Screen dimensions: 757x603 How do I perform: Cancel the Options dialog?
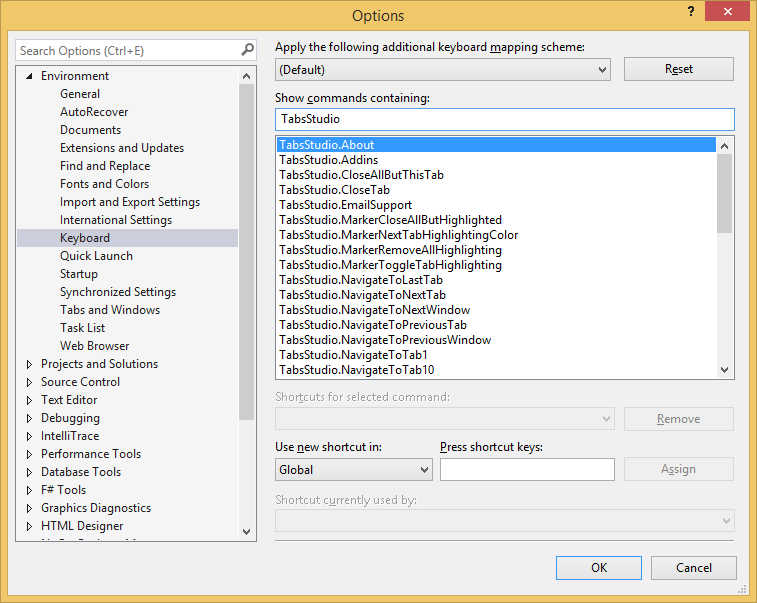[694, 568]
